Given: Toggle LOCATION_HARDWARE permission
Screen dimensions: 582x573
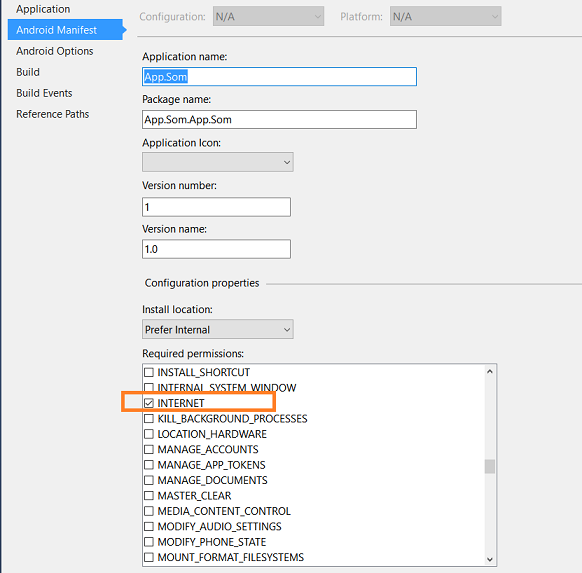Looking at the screenshot, I should pos(149,434).
